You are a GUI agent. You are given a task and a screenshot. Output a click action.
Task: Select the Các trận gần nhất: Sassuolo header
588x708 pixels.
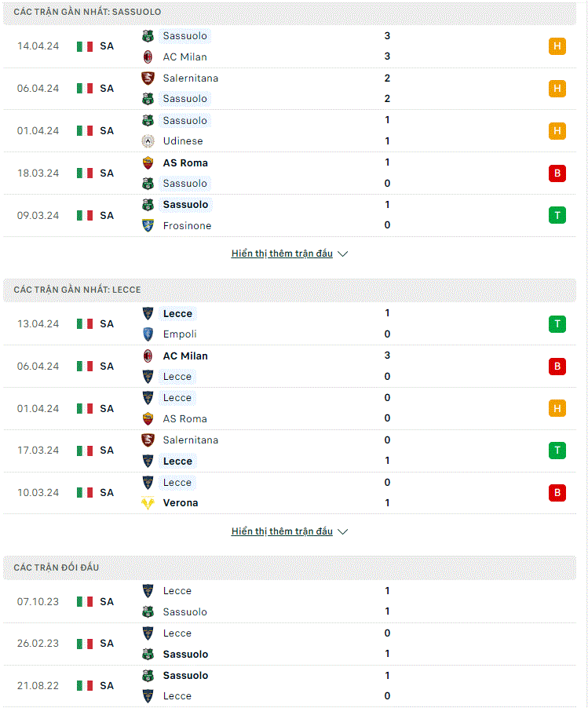pos(87,12)
